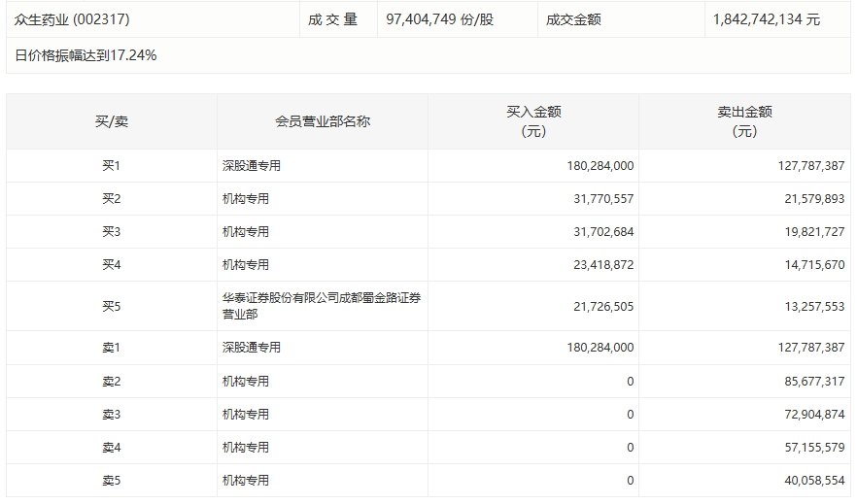Sort by the 买入金额 column header

pos(533,121)
